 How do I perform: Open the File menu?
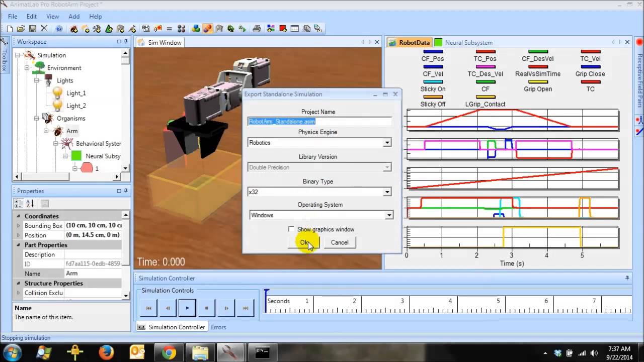[x=13, y=17]
